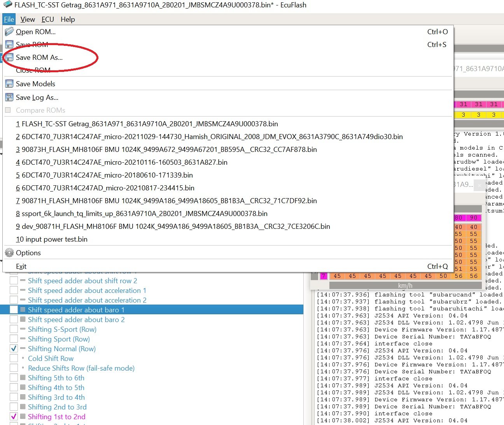
Task: Open recent file 4 ending 8631A827.bin
Action: point(228,162)
